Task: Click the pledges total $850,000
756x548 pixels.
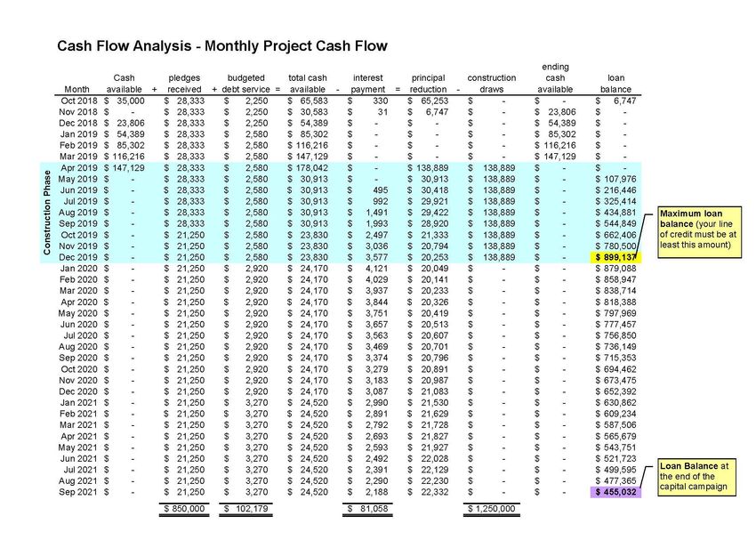Action: click(x=184, y=509)
